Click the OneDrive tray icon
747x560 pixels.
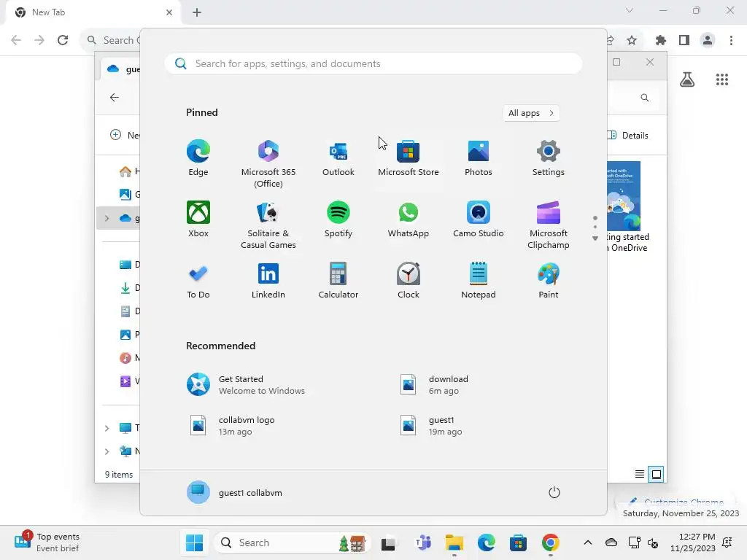(x=611, y=542)
